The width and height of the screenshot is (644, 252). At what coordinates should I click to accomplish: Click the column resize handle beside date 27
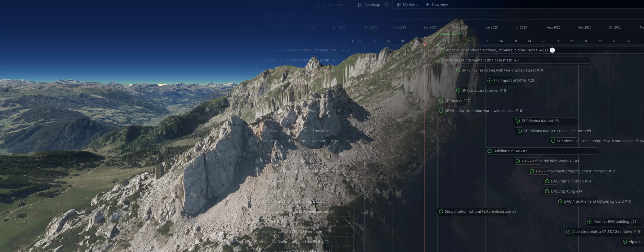pyautogui.click(x=353, y=41)
